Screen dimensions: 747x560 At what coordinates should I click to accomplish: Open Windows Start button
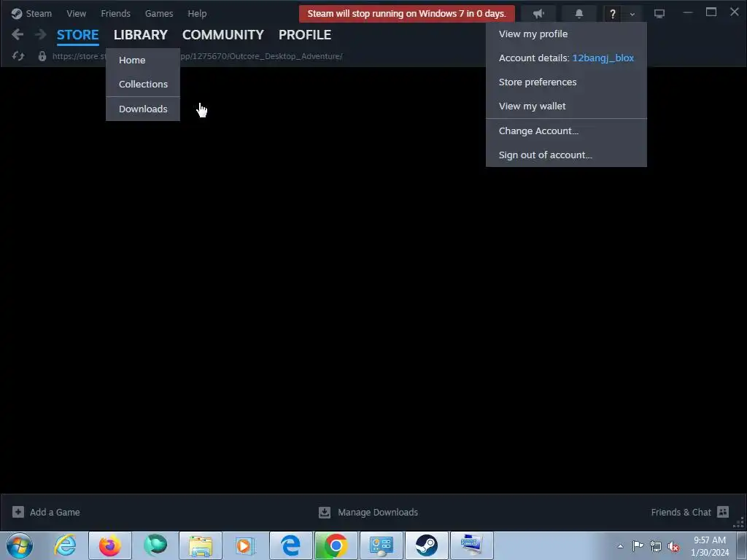point(20,545)
